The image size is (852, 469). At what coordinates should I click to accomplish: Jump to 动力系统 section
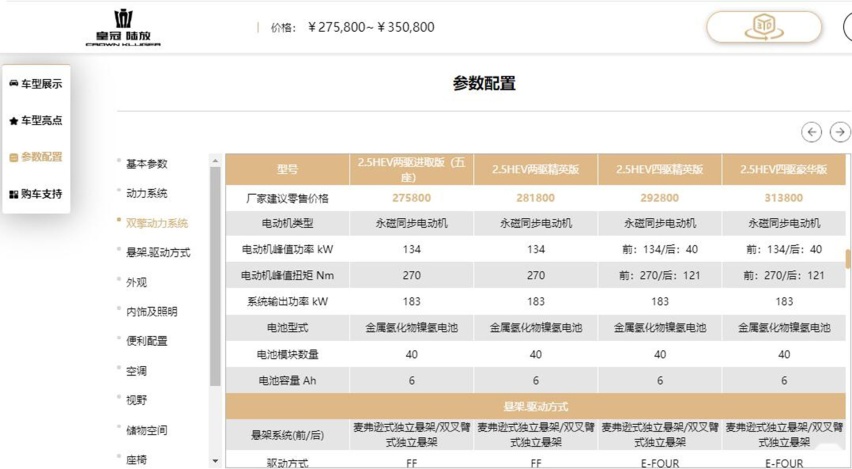tap(147, 193)
